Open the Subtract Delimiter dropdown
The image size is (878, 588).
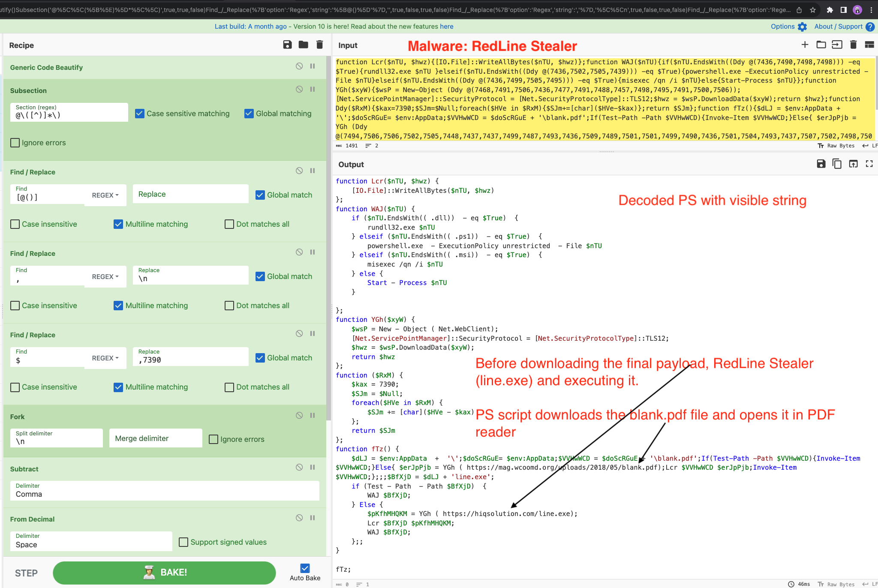(x=165, y=490)
